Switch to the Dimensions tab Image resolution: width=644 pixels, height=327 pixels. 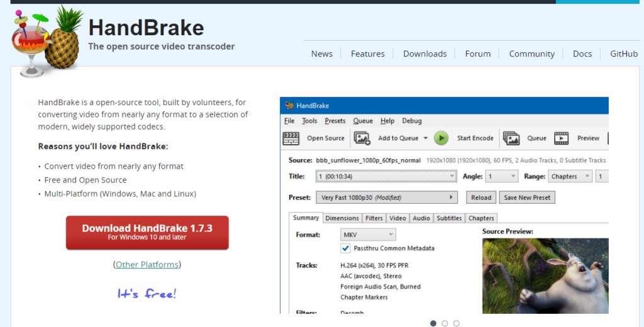[x=341, y=218]
